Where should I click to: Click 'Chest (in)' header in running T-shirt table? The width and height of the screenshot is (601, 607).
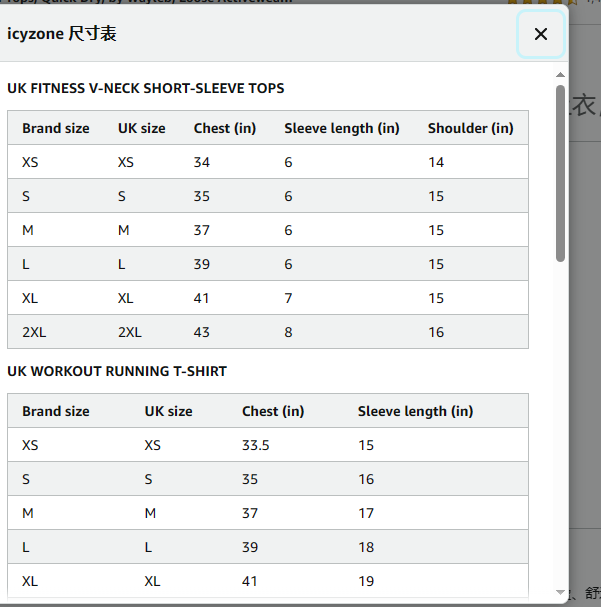(273, 411)
